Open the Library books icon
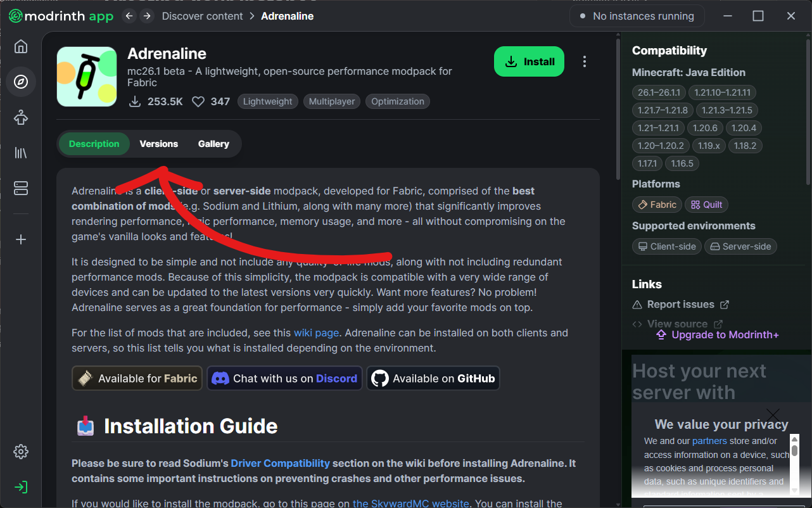The width and height of the screenshot is (812, 508). [21, 153]
